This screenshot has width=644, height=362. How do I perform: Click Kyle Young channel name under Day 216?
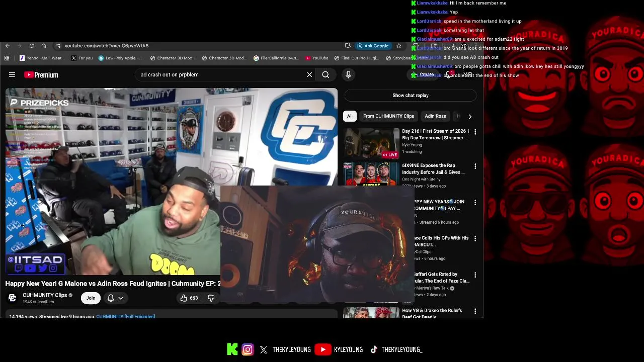pyautogui.click(x=412, y=145)
